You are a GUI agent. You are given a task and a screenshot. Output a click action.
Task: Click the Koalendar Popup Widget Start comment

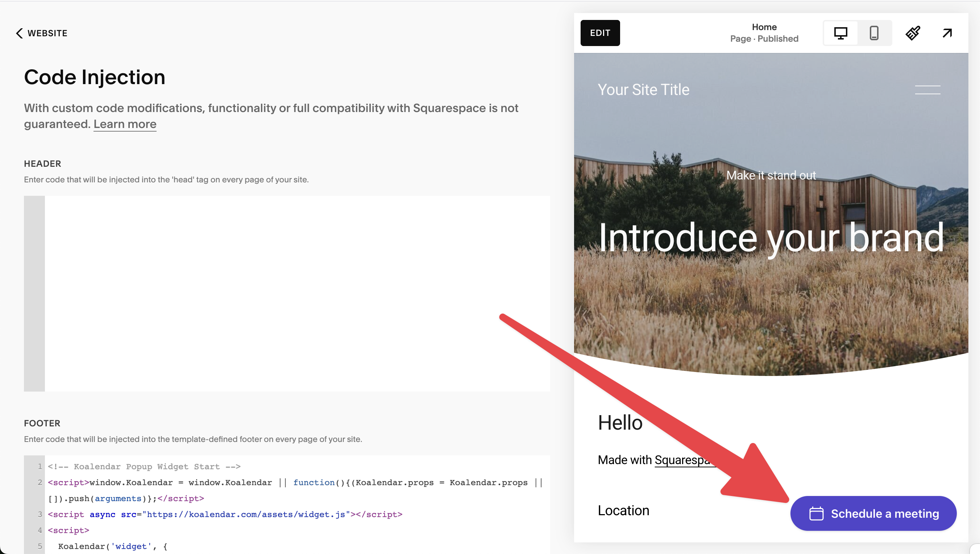pyautogui.click(x=144, y=467)
